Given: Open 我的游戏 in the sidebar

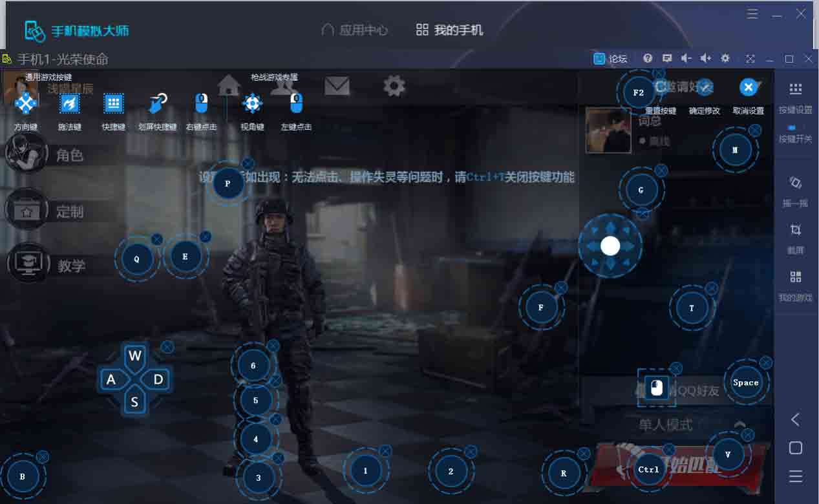Looking at the screenshot, I should tap(796, 286).
